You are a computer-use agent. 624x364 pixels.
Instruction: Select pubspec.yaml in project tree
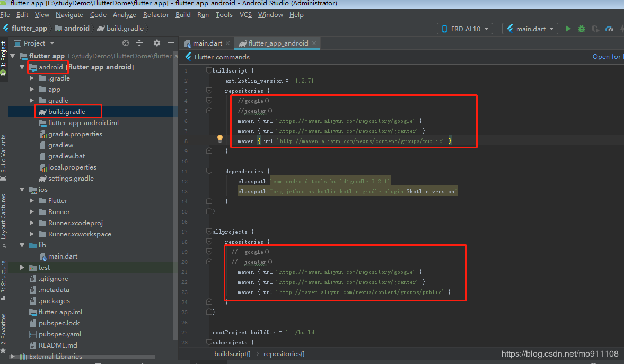point(59,334)
